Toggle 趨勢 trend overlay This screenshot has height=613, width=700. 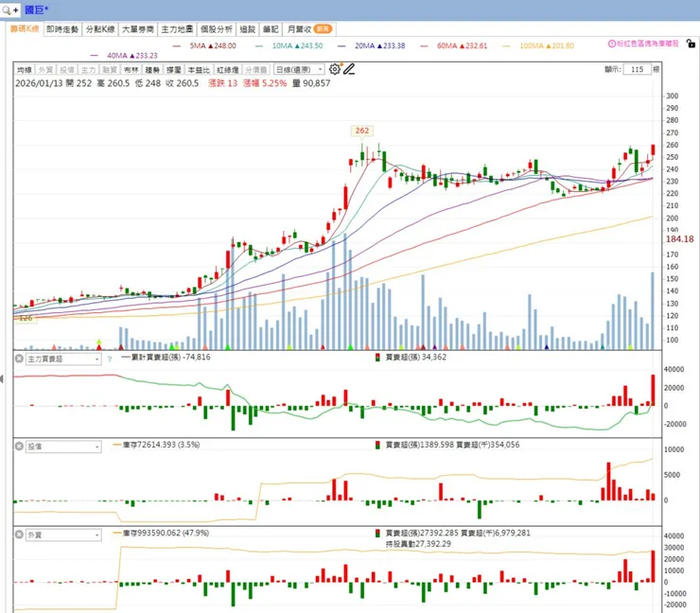pos(152,70)
